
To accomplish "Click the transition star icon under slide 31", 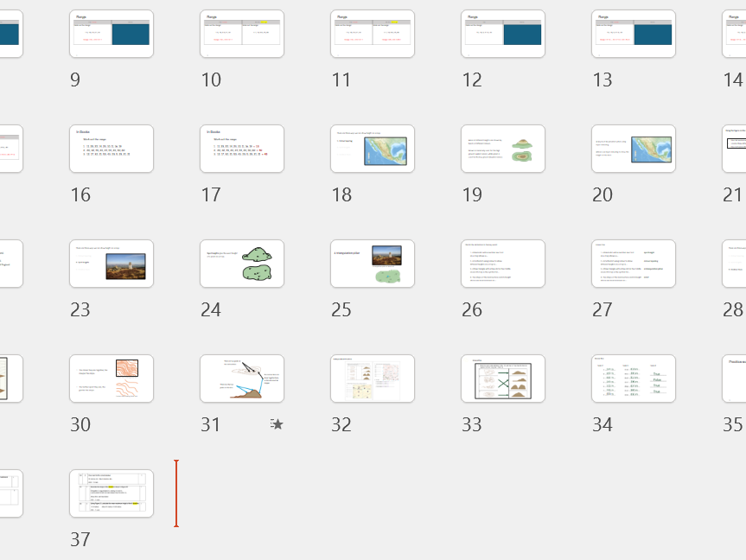I will (x=277, y=424).
